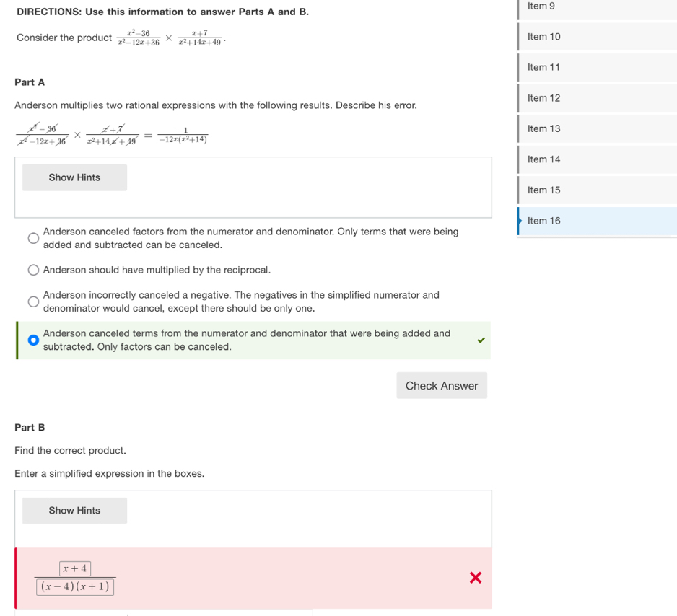Screen dimensions: 677x616
Task: Go to Item 10
Action: (x=543, y=37)
